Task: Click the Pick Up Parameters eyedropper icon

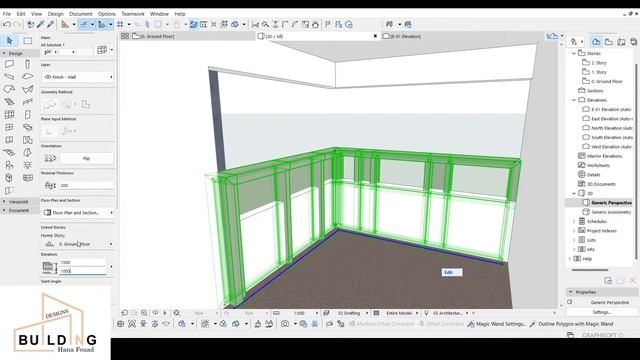Action: click(x=40, y=24)
